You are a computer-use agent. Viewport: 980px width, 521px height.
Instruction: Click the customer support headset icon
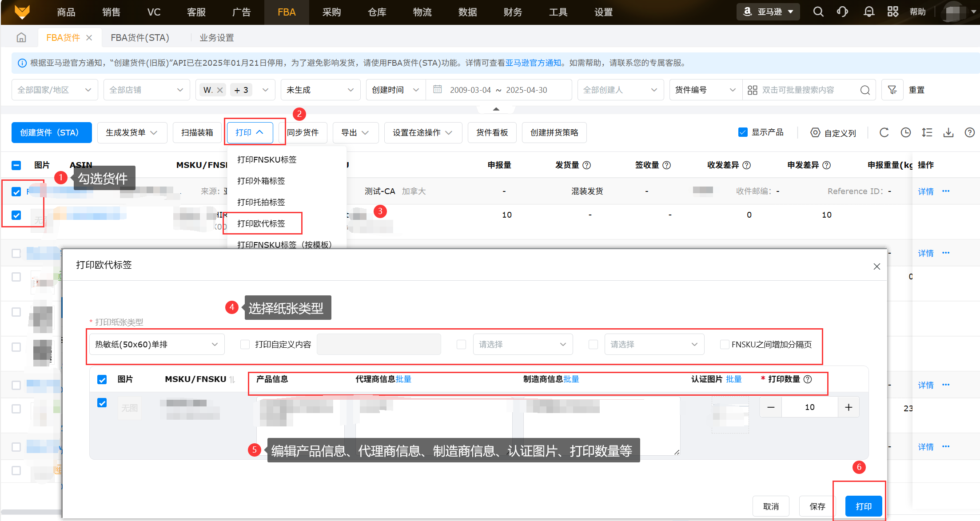(842, 12)
